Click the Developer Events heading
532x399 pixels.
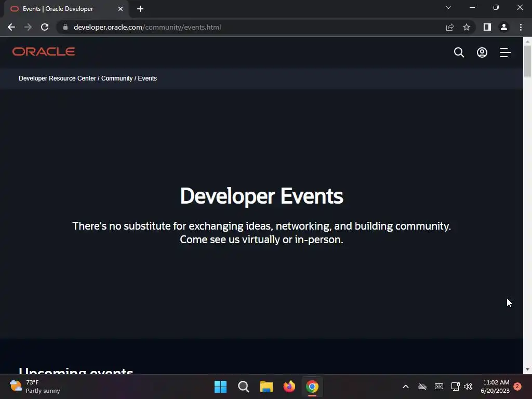click(261, 196)
